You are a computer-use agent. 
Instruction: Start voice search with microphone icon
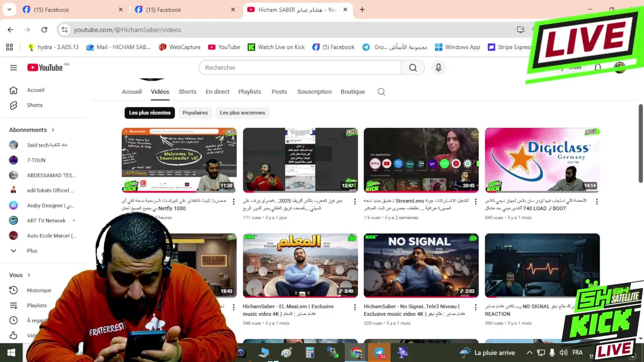pos(438,67)
